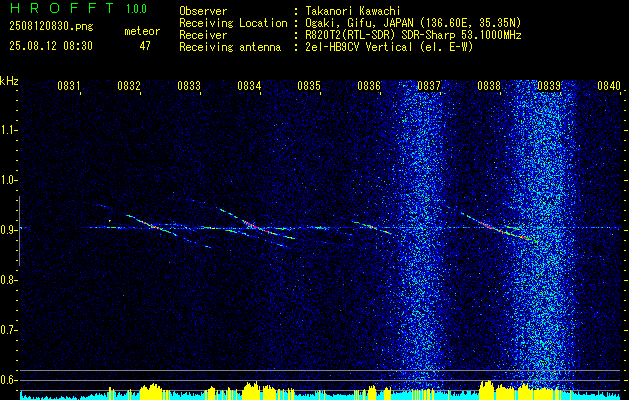The width and height of the screenshot is (629, 400).
Task: Click the red meteor echo trace near 0838
Action: [x=497, y=227]
